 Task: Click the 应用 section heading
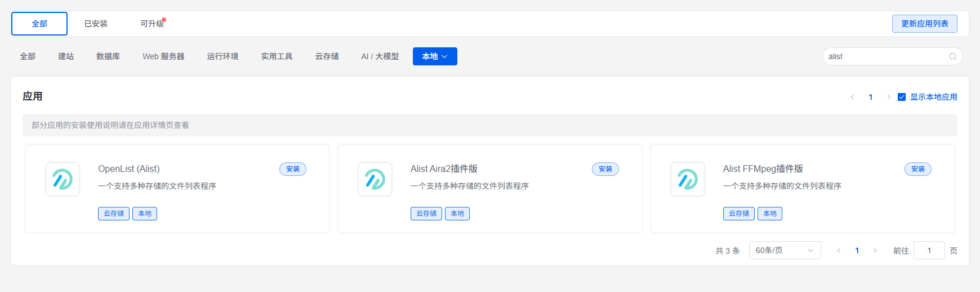(x=33, y=96)
